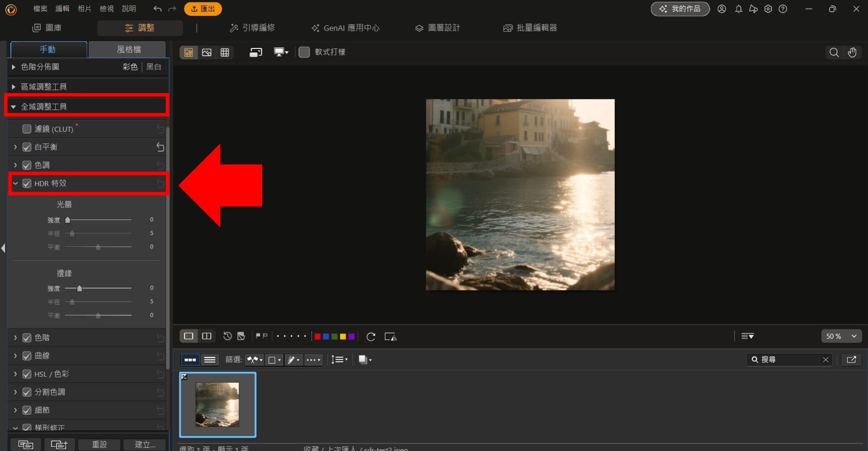Viewport: 868px width, 451px height.
Task: Expand the 細節 chevron
Action: (x=15, y=410)
